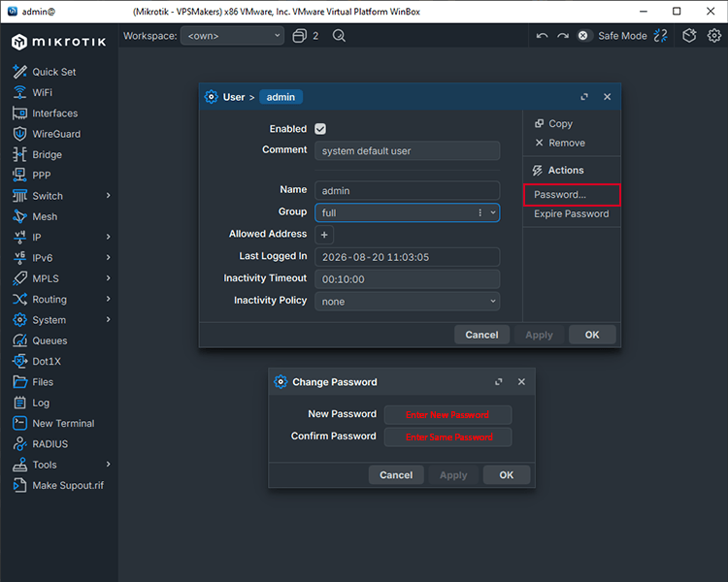
Task: Click the blue disconnect icon beside Safe Mode
Action: click(x=661, y=36)
